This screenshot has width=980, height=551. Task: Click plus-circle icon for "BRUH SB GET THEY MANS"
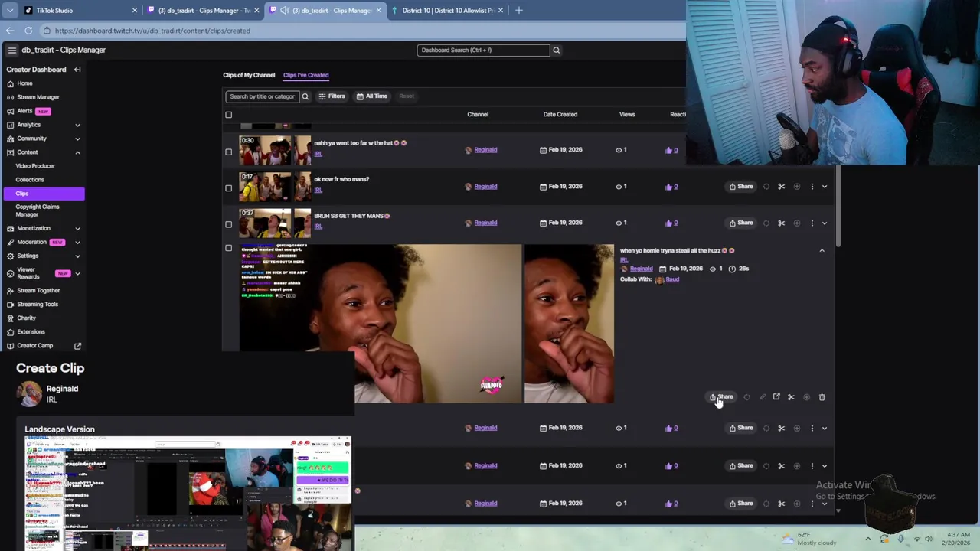pos(796,223)
